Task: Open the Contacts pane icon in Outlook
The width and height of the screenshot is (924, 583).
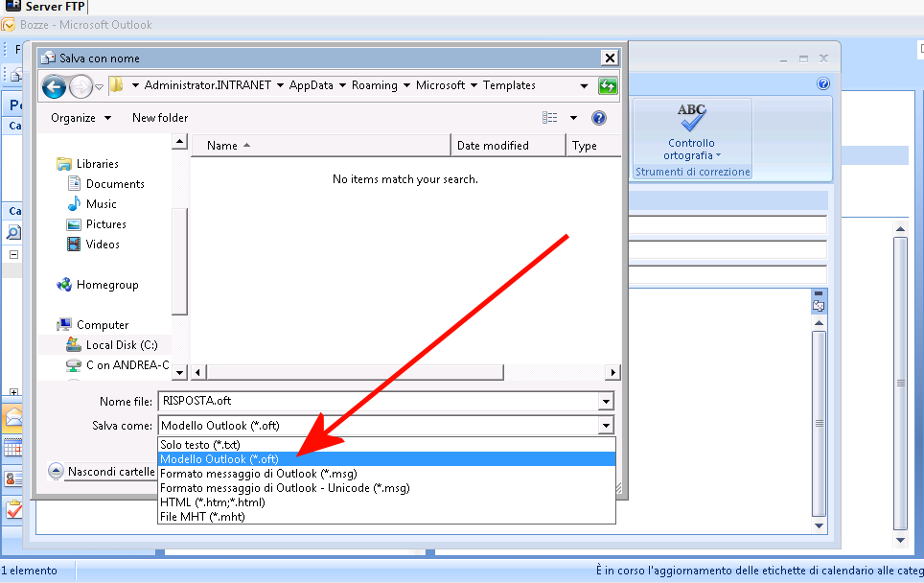Action: click(x=13, y=478)
